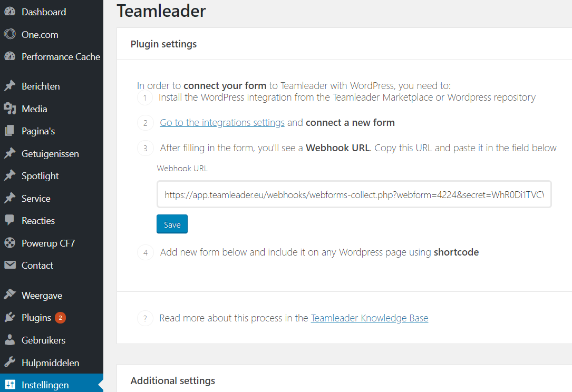Click the Save button
This screenshot has width=572, height=392.
[172, 224]
